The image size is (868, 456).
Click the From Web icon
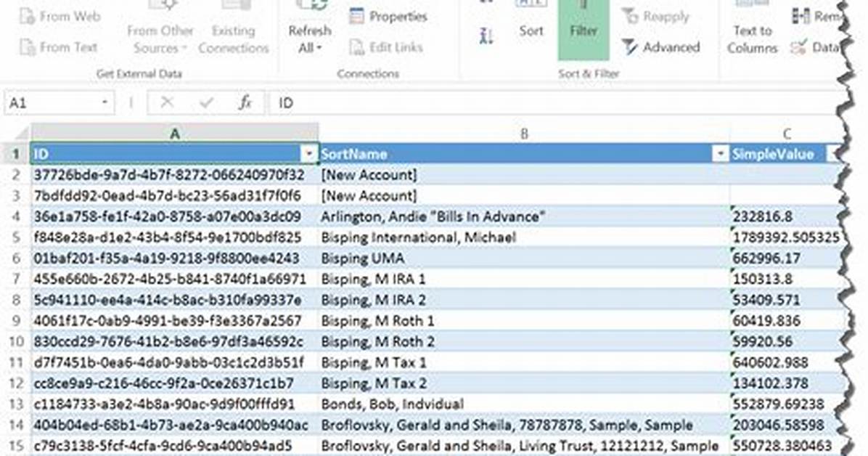[x=28, y=17]
